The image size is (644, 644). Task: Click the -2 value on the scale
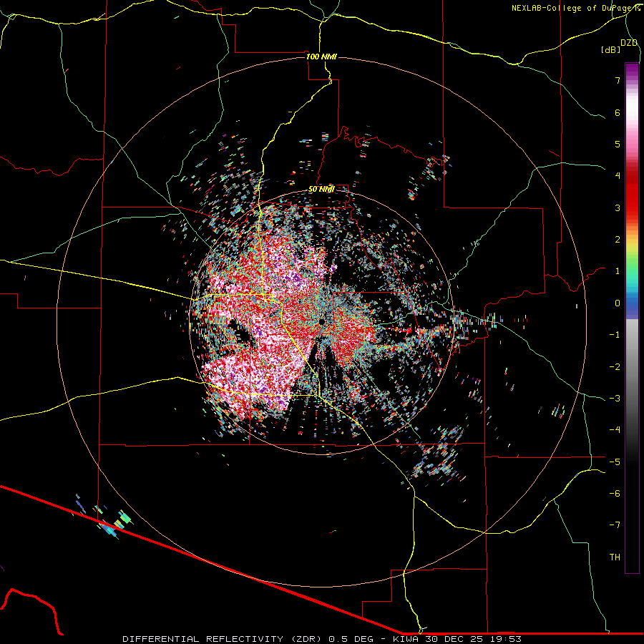click(x=615, y=367)
